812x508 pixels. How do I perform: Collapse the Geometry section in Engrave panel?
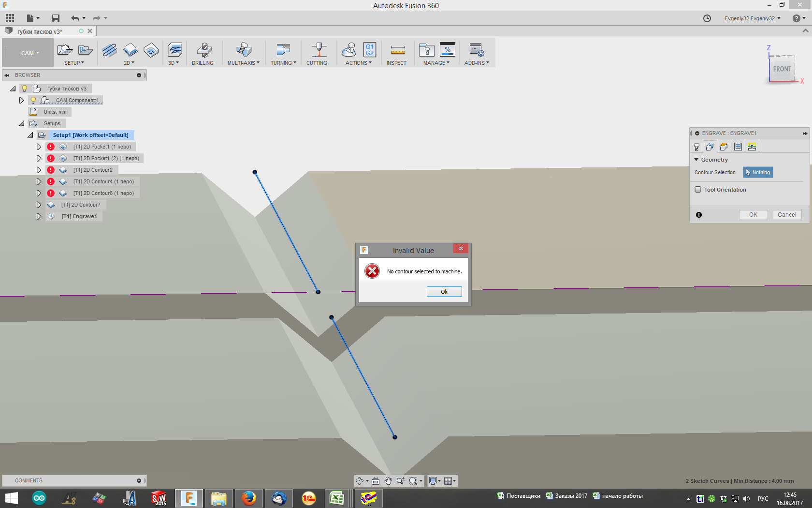[x=696, y=160]
